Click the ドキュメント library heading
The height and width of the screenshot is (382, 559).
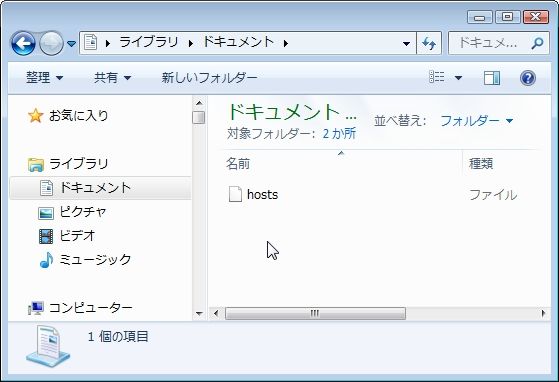291,112
